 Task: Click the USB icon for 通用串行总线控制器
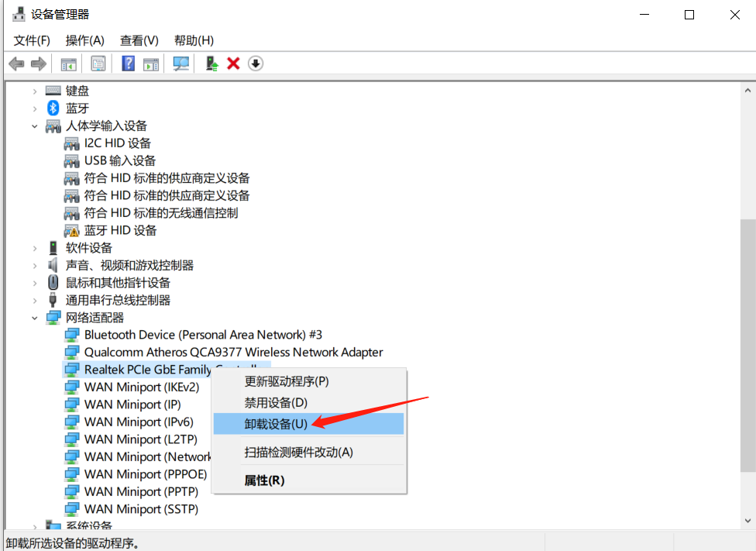click(x=53, y=300)
